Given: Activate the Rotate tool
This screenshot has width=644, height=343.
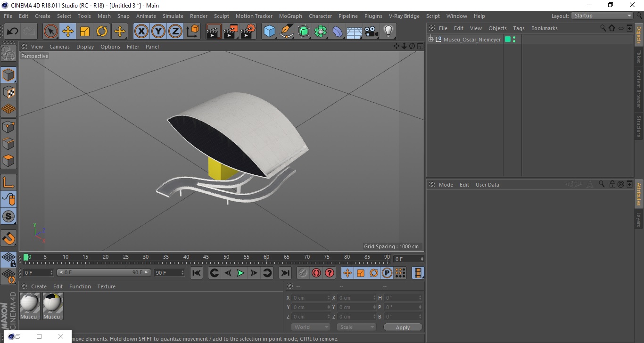Looking at the screenshot, I should pos(102,32).
